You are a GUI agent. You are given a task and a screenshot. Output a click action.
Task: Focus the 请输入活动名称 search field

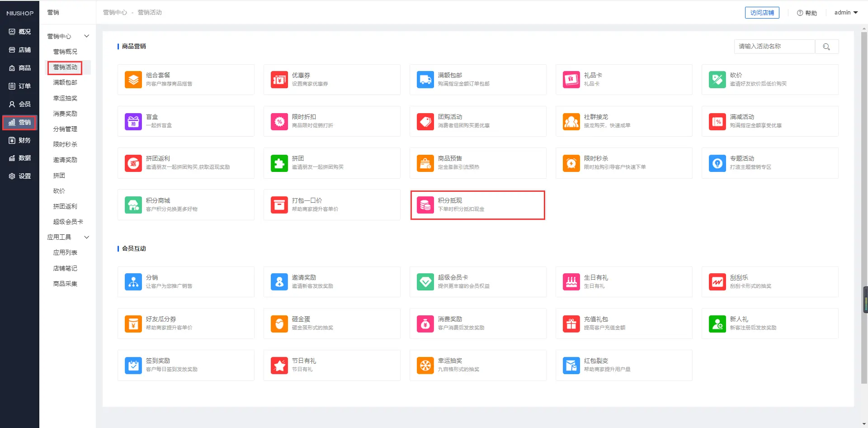[774, 47]
